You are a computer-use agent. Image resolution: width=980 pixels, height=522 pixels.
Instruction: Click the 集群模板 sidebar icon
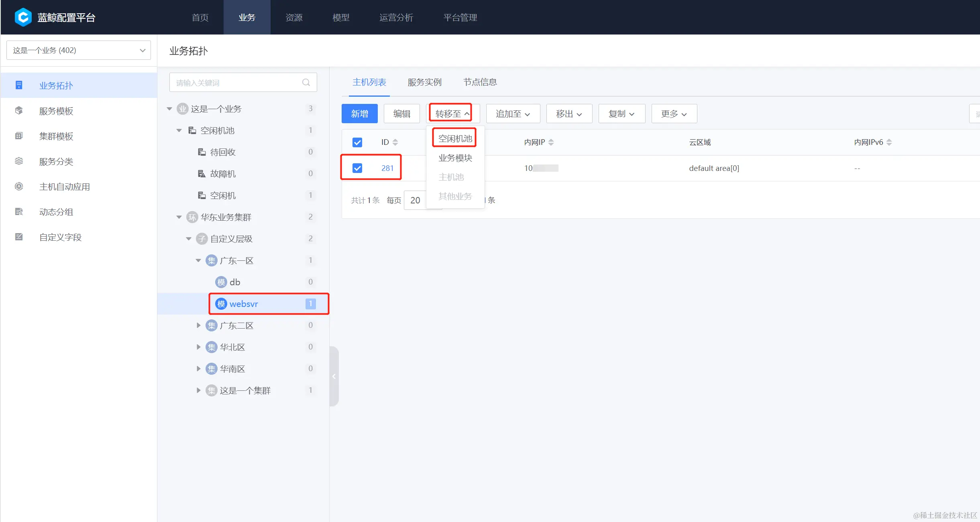[19, 136]
